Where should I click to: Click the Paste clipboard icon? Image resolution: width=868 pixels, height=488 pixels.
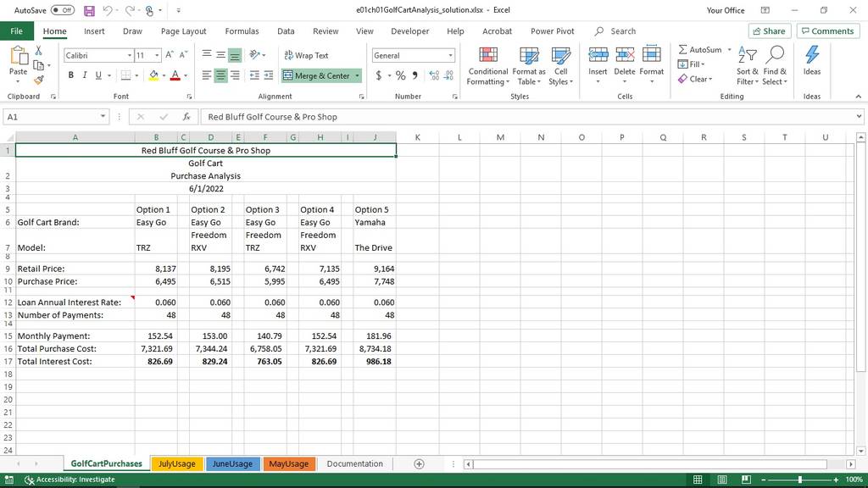point(19,56)
